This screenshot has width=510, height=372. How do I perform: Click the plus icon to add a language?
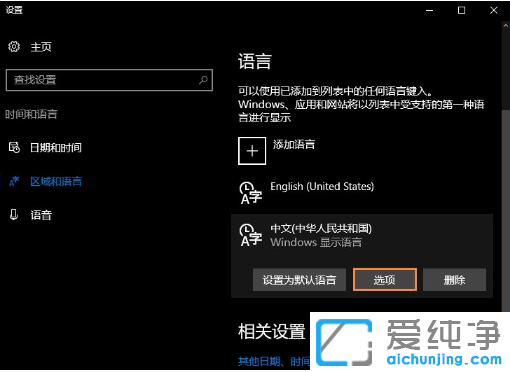[x=252, y=151]
